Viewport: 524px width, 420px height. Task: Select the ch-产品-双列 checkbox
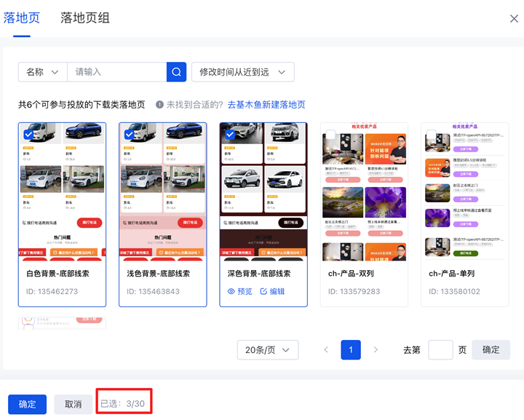click(330, 134)
